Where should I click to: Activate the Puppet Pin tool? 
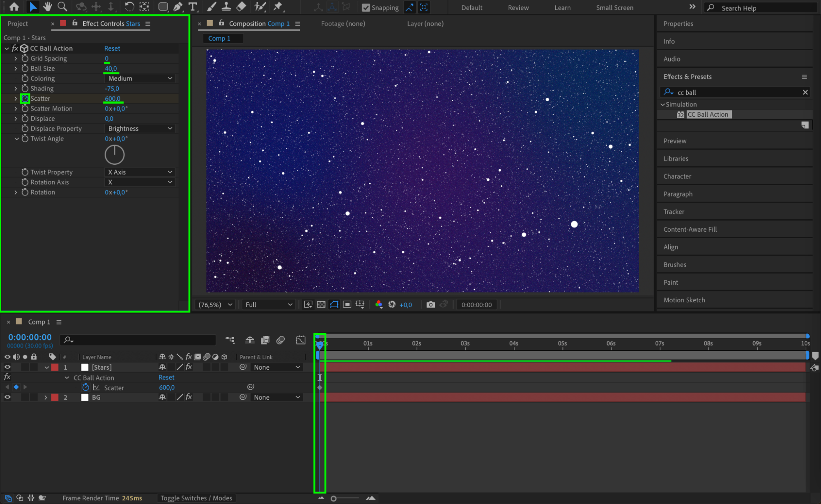tap(278, 7)
